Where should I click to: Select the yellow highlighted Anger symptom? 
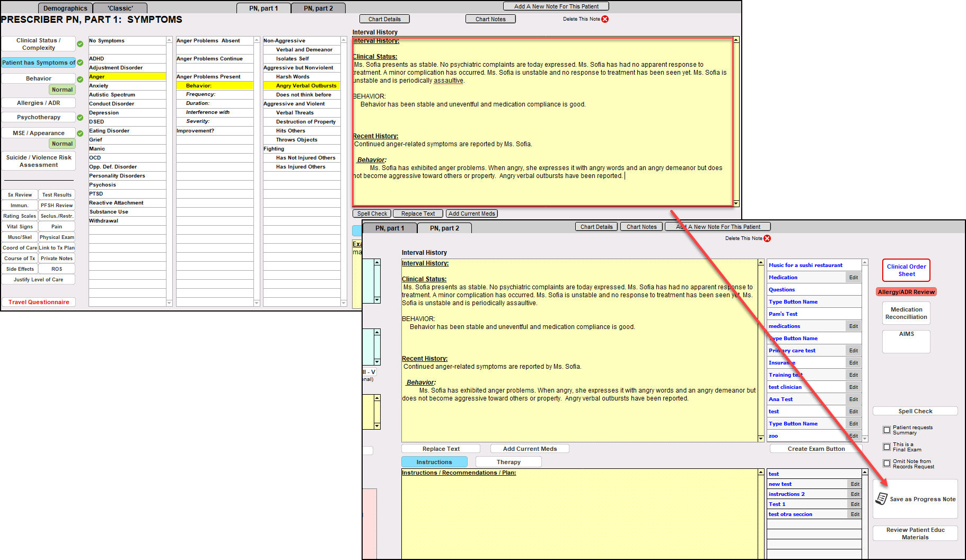127,77
